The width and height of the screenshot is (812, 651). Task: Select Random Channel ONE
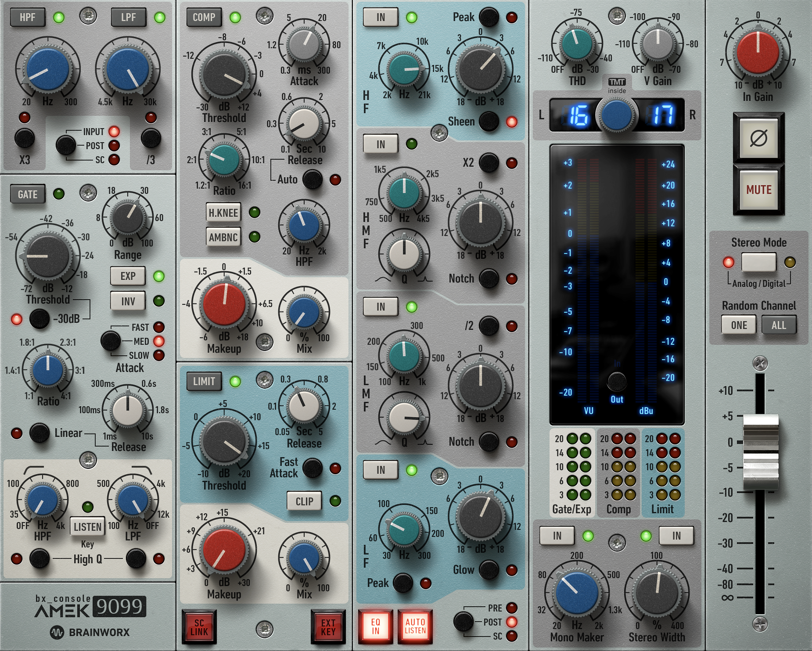tap(739, 325)
